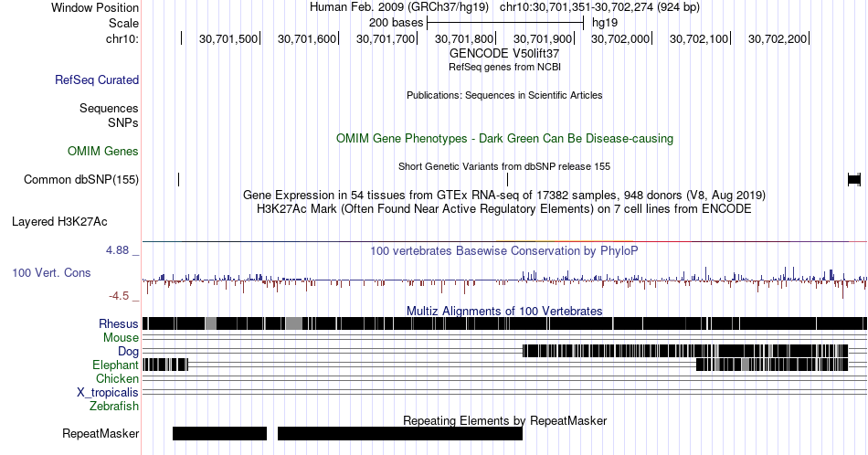Click the wide dbSNP variant block at right
This screenshot has width=868, height=455.
coord(854,179)
